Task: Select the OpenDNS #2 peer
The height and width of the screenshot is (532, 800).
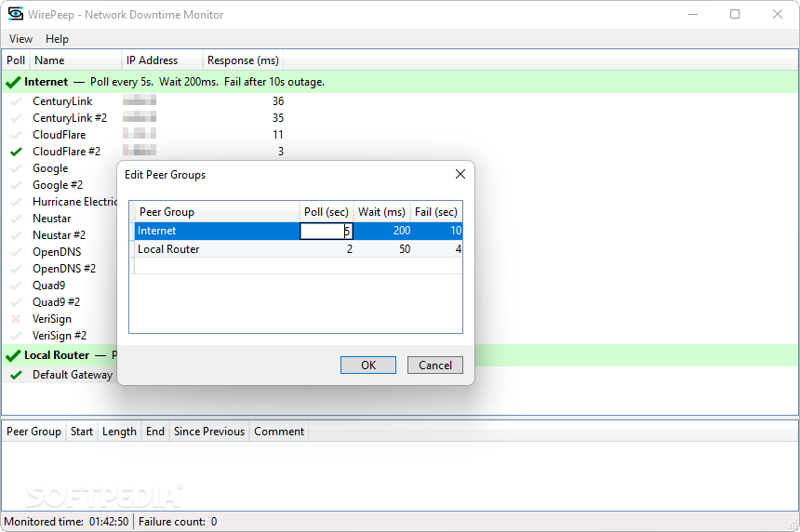Action: coord(64,269)
